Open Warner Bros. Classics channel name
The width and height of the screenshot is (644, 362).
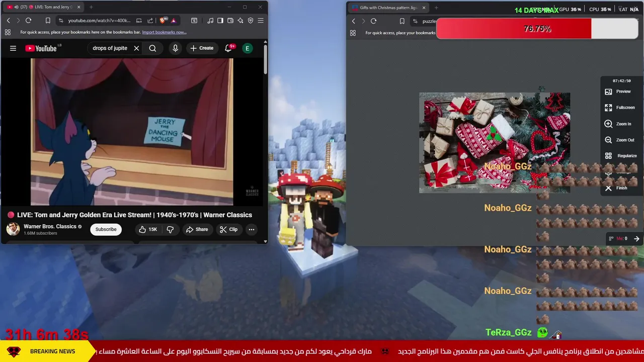click(x=50, y=227)
